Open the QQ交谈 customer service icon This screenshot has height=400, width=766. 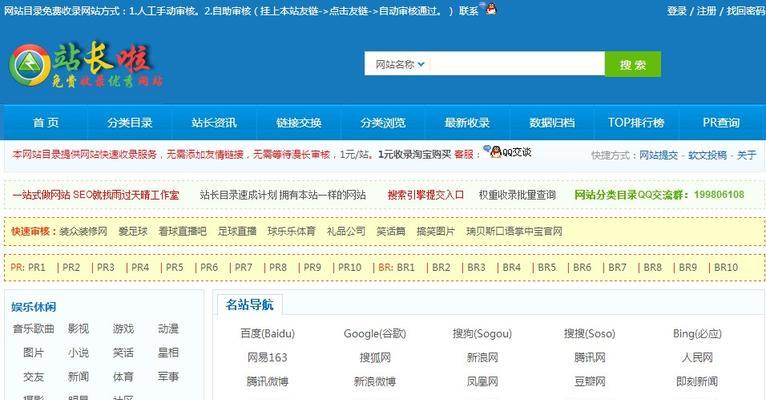507,152
